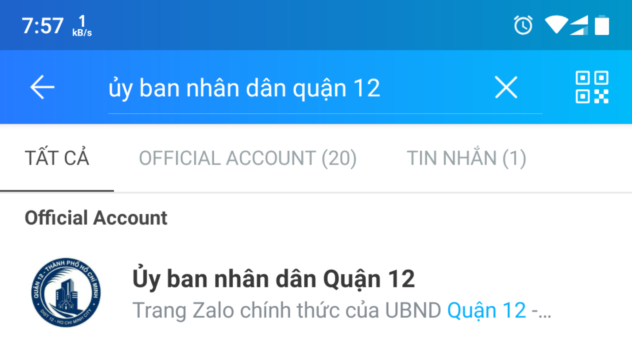The image size is (632, 364).
Task: Tap the Wi-Fi signal status icon
Action: point(556,25)
